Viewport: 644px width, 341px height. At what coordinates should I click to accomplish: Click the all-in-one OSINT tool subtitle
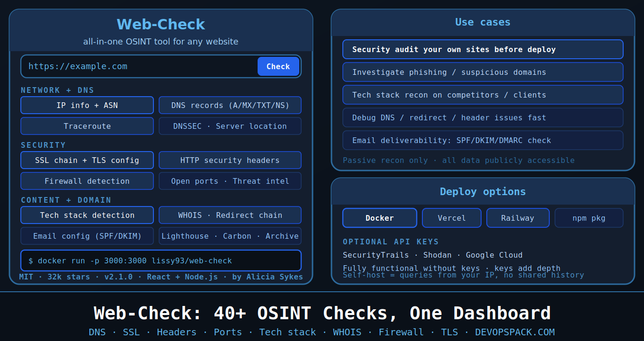tap(161, 42)
